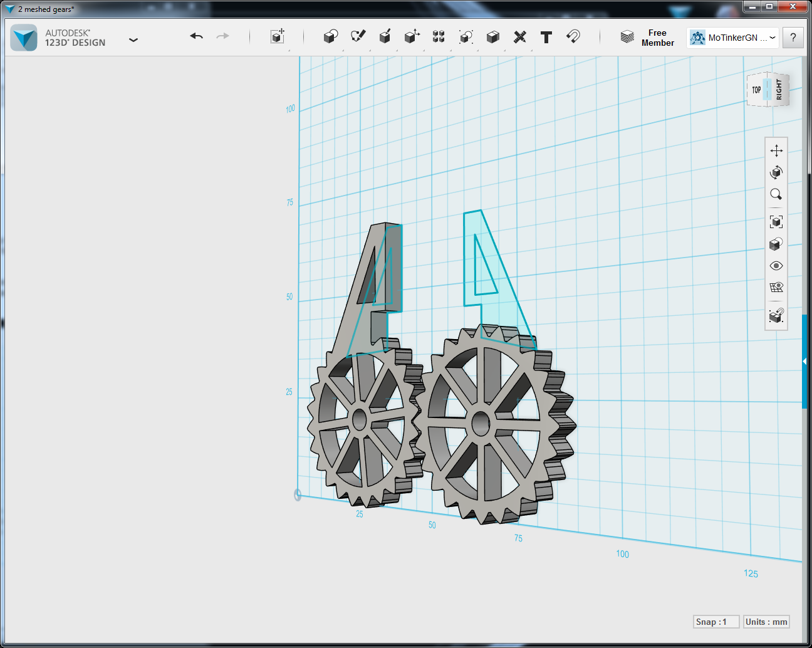Toggle sketch visibility at sidebar bottom

776,316
